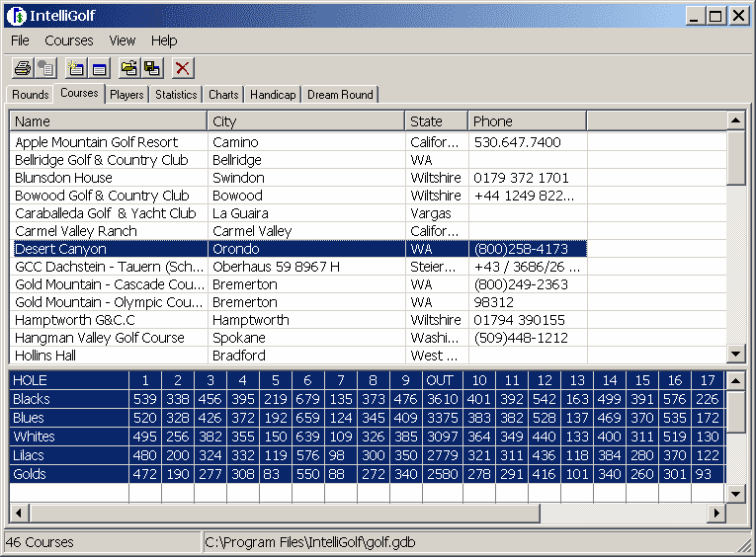Click the IntelliGolf title bar logo
Viewport: 756px width, 557px height.
click(x=16, y=16)
